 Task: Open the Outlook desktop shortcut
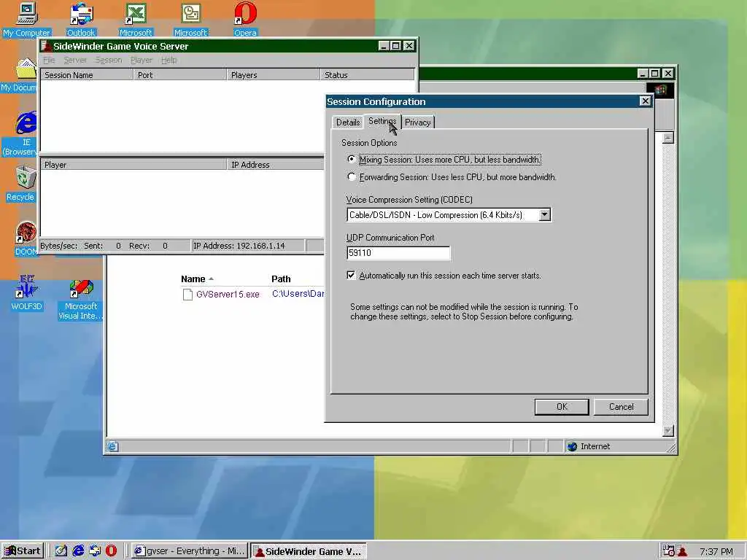coord(81,19)
